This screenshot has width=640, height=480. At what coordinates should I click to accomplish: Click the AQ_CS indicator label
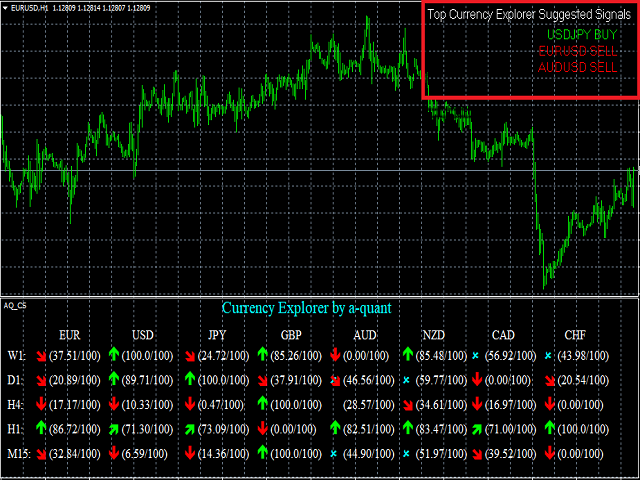(15, 306)
